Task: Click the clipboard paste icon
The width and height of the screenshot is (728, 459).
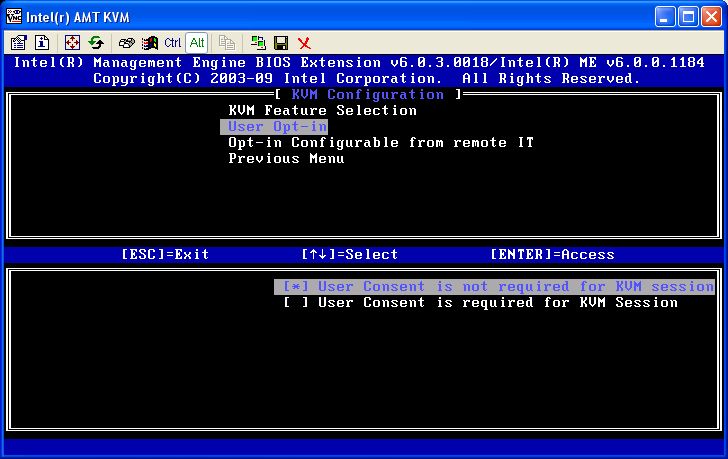Action: click(x=227, y=43)
